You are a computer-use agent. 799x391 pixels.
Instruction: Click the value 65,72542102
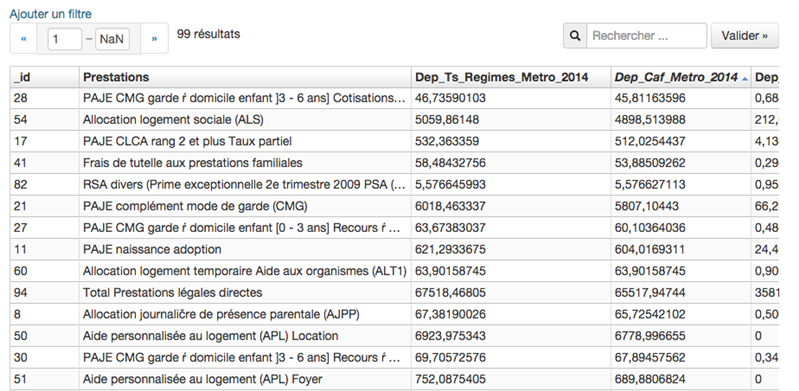[650, 315]
